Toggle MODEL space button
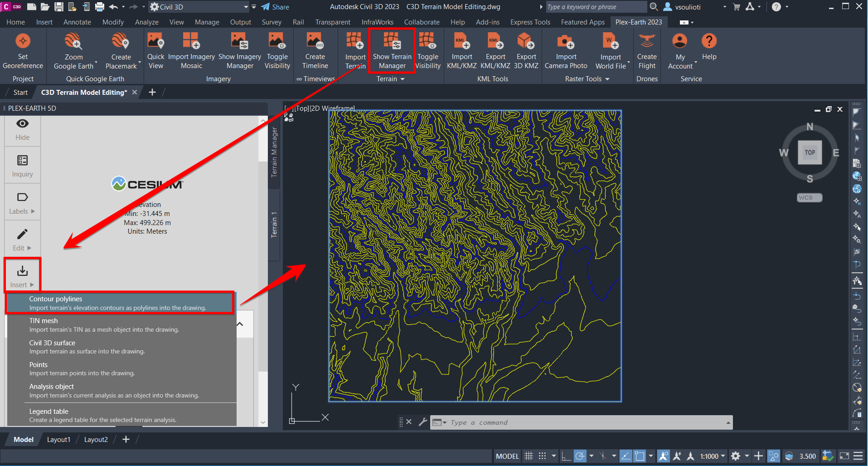Viewport: 868px width, 466px height. coord(507,456)
